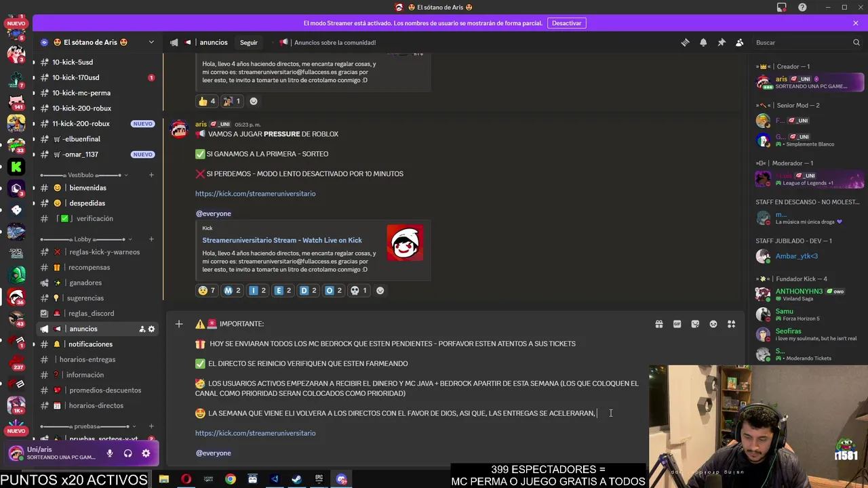Screen dimensions: 868x488
Task: Open Steam from taskbar
Action: click(x=296, y=479)
